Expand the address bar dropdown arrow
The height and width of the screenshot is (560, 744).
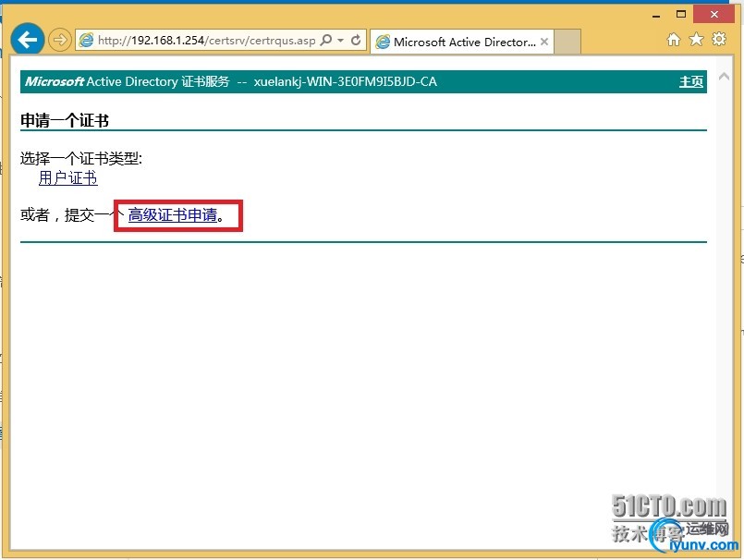pos(341,41)
